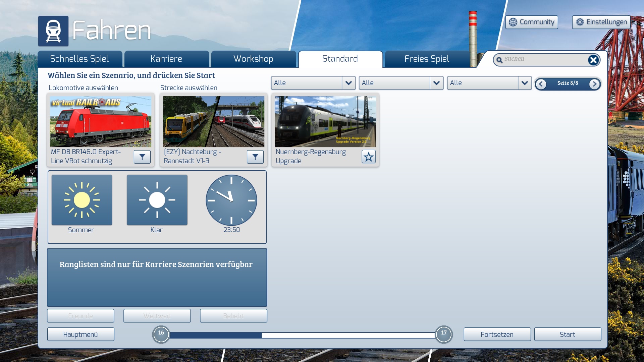
Task: Expand the second Alle dropdown
Action: pos(436,83)
